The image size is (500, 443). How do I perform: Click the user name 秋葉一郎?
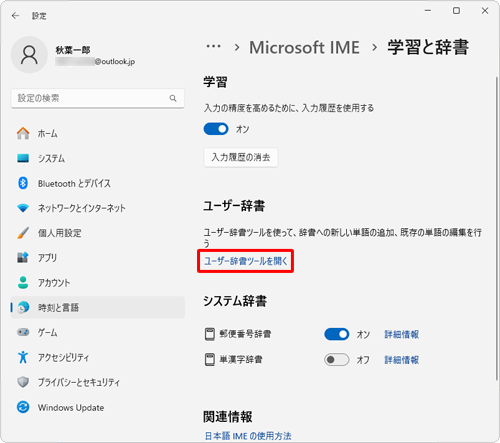(x=73, y=50)
